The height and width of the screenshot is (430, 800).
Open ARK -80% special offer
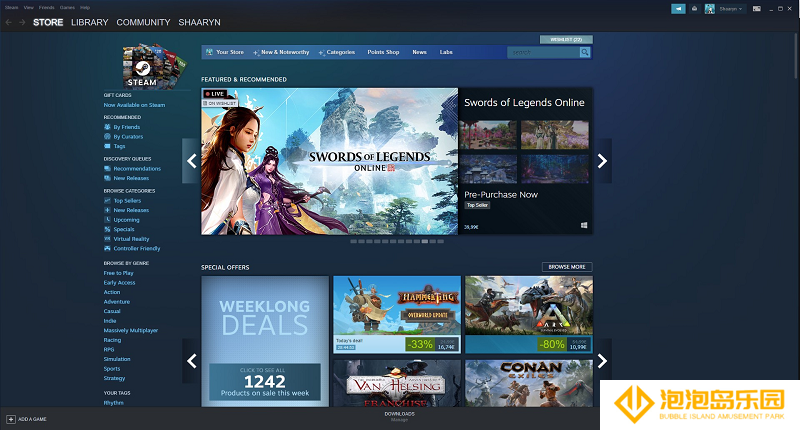529,314
